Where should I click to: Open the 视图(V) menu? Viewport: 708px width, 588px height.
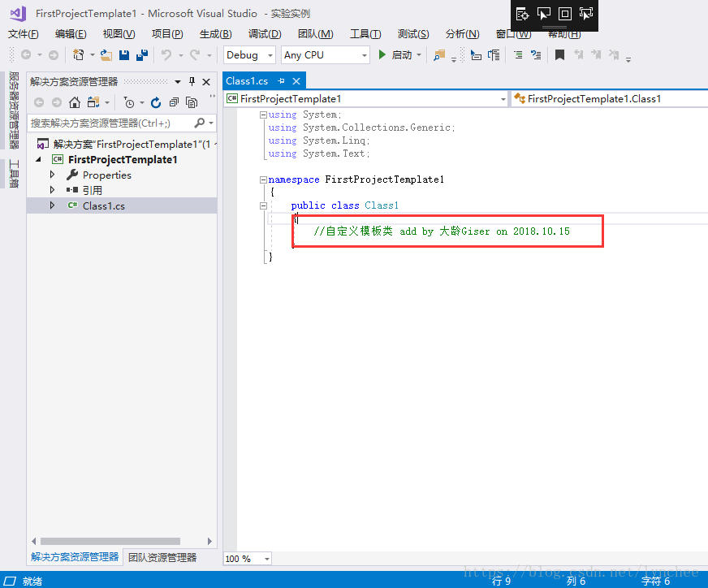click(119, 34)
